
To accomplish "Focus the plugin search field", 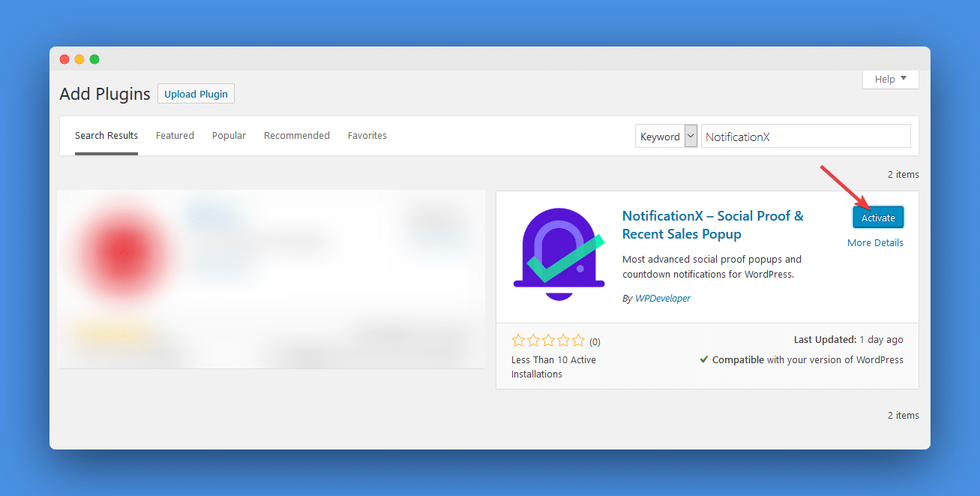I will pyautogui.click(x=806, y=137).
